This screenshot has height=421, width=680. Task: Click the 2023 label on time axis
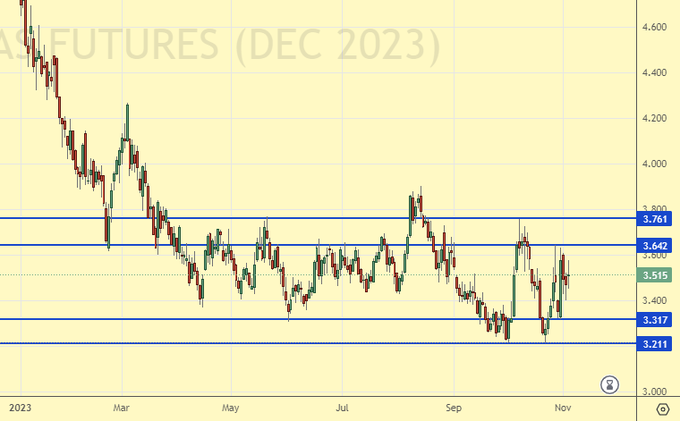[19, 408]
